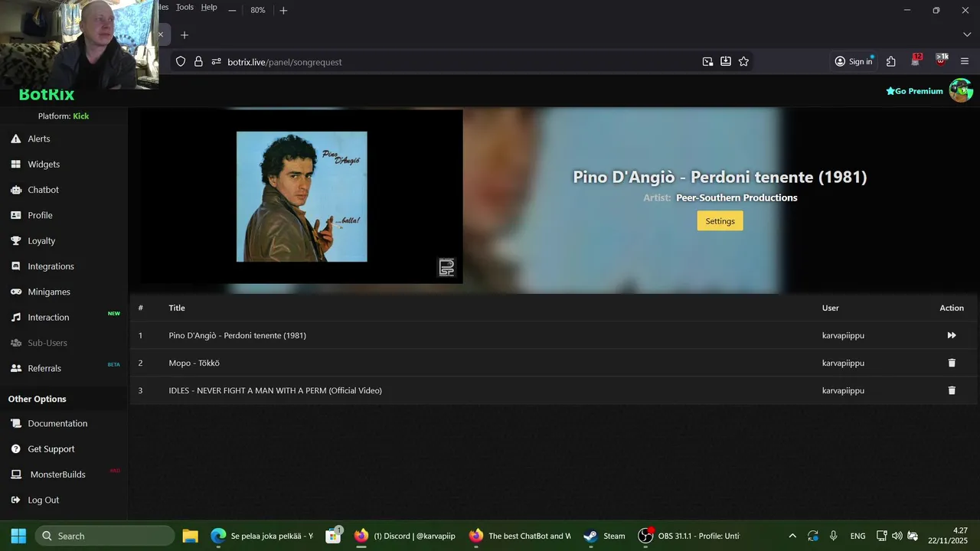This screenshot has width=980, height=551.
Task: Show hidden system tray icons
Action: click(x=792, y=536)
